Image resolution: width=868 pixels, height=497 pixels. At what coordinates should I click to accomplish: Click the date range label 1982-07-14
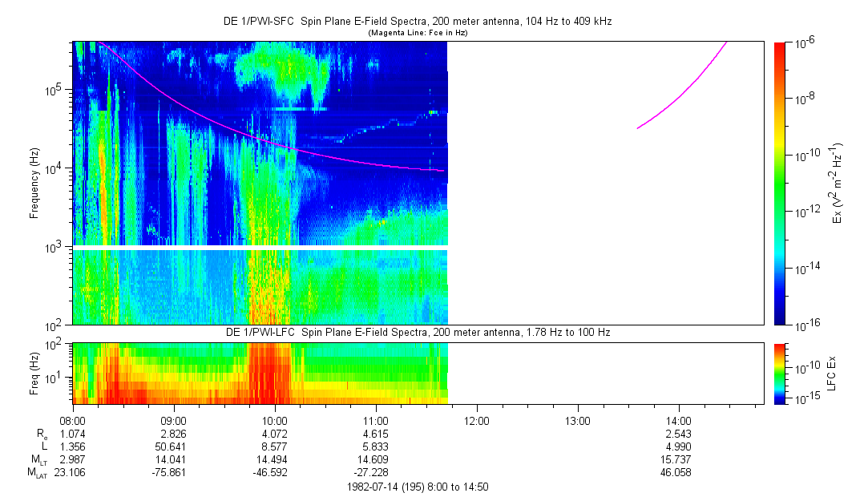(x=418, y=487)
